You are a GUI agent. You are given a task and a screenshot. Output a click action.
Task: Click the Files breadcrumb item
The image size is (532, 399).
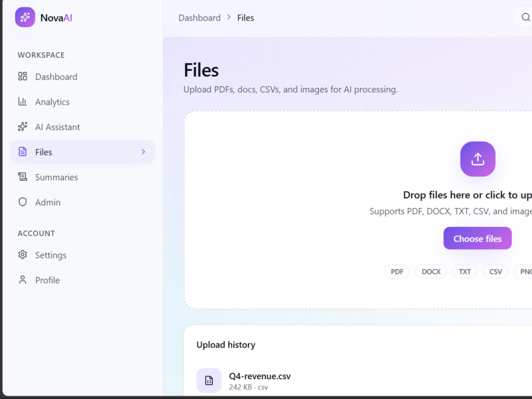245,18
